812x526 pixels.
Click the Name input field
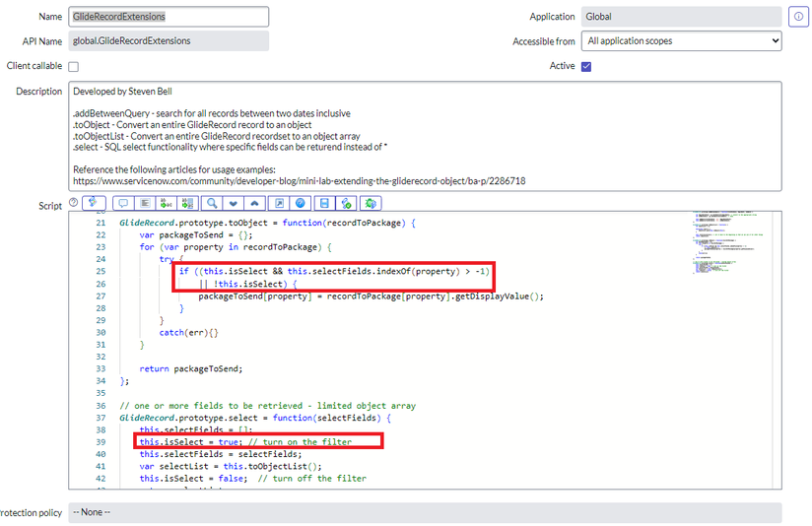(169, 17)
